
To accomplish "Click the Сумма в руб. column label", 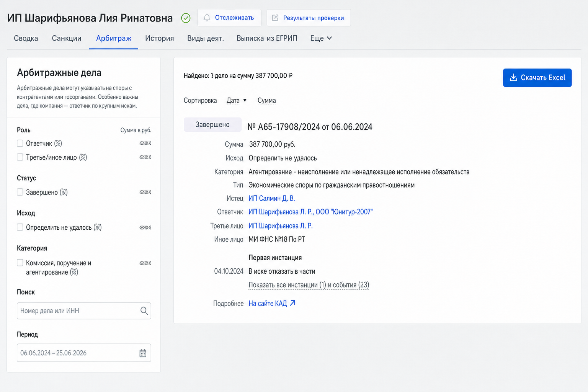I will [136, 130].
